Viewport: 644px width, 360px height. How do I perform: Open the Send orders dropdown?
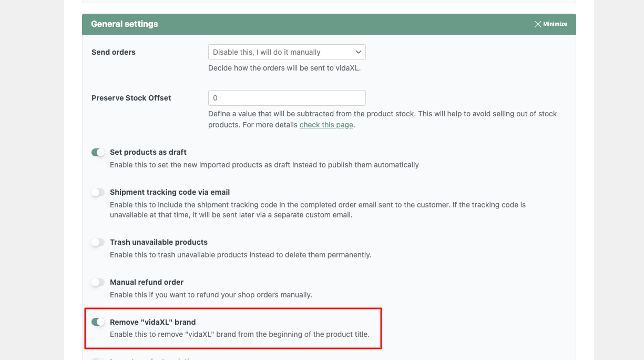pos(287,52)
